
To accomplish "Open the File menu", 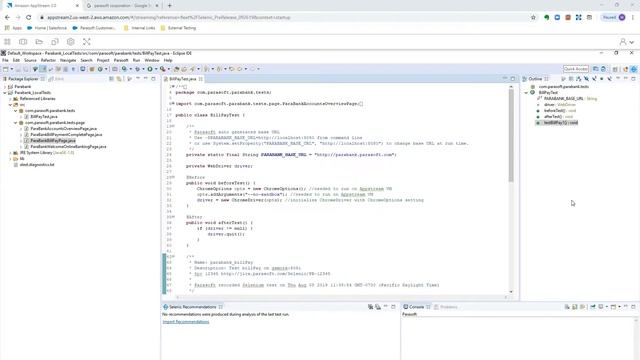I will click(5, 60).
